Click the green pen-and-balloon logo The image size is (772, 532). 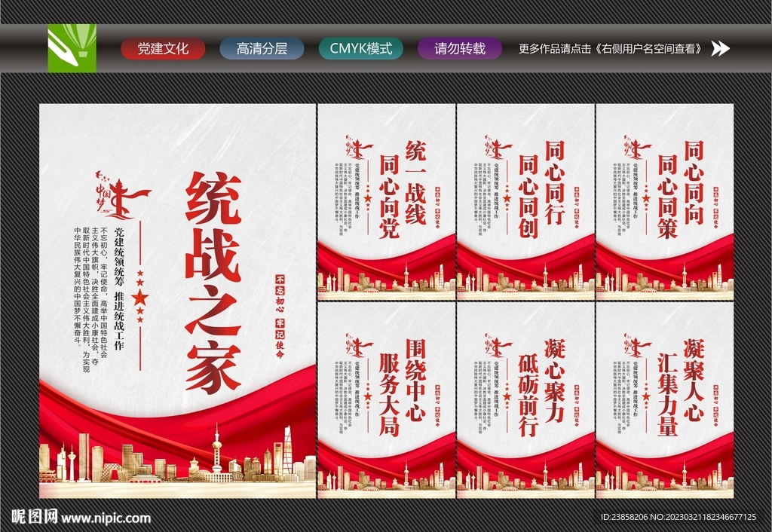click(x=72, y=48)
